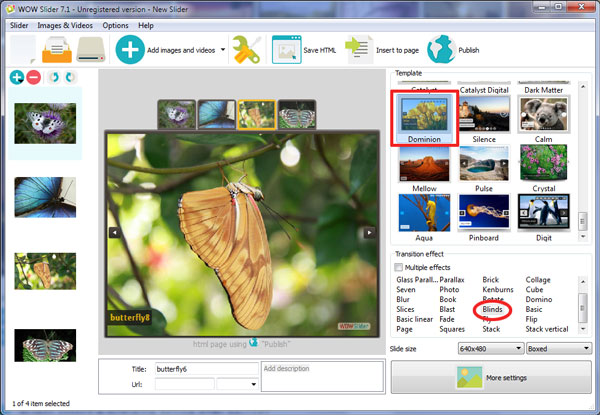Image resolution: width=600 pixels, height=415 pixels.
Task: Click the fourth filmstrip thumbnail above preview
Action: (297, 114)
